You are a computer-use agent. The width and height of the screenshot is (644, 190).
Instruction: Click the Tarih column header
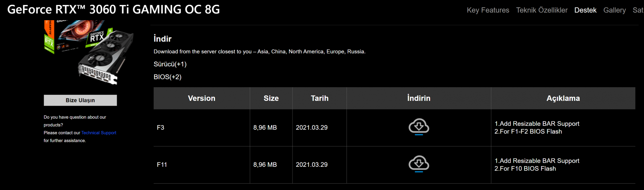(x=319, y=98)
